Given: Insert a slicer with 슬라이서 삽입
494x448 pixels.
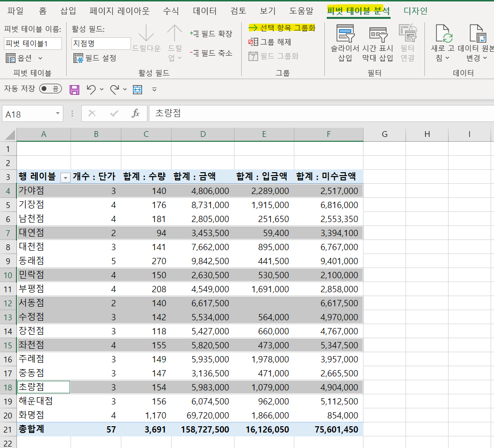Looking at the screenshot, I should click(x=345, y=43).
